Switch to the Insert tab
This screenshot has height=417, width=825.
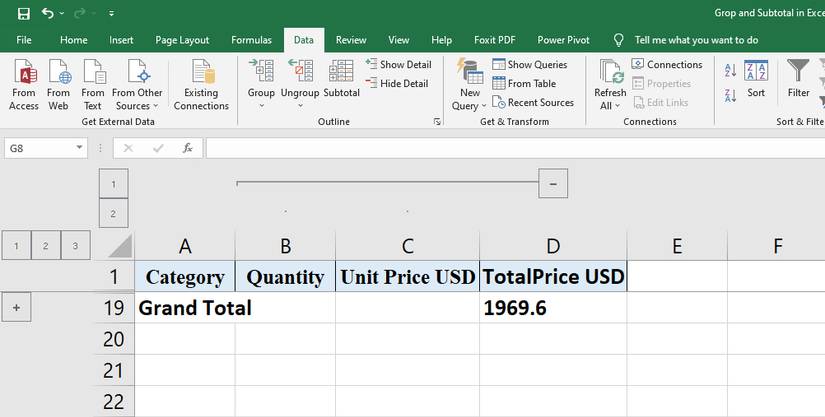click(x=121, y=40)
